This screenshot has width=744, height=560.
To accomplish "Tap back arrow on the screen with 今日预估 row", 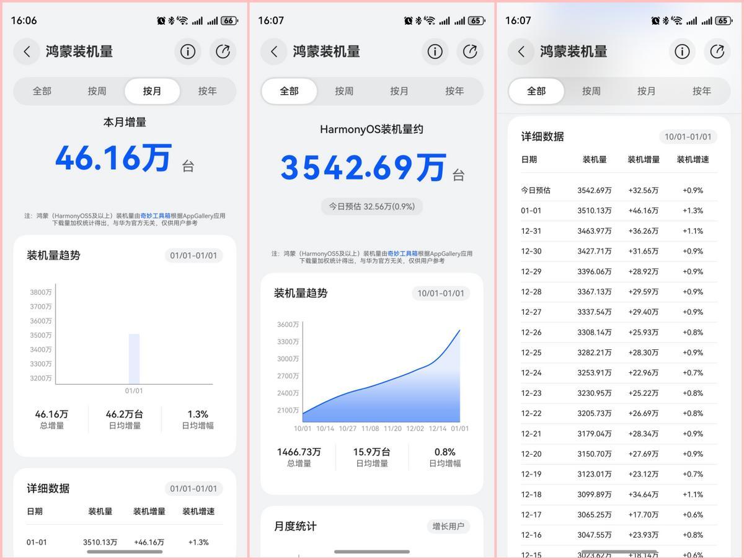I will point(521,51).
